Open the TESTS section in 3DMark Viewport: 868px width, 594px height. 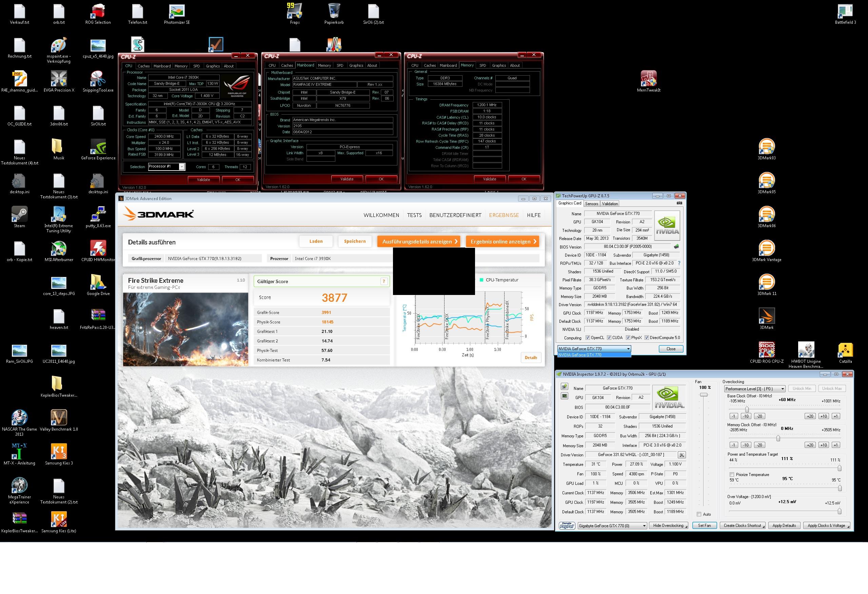[414, 215]
